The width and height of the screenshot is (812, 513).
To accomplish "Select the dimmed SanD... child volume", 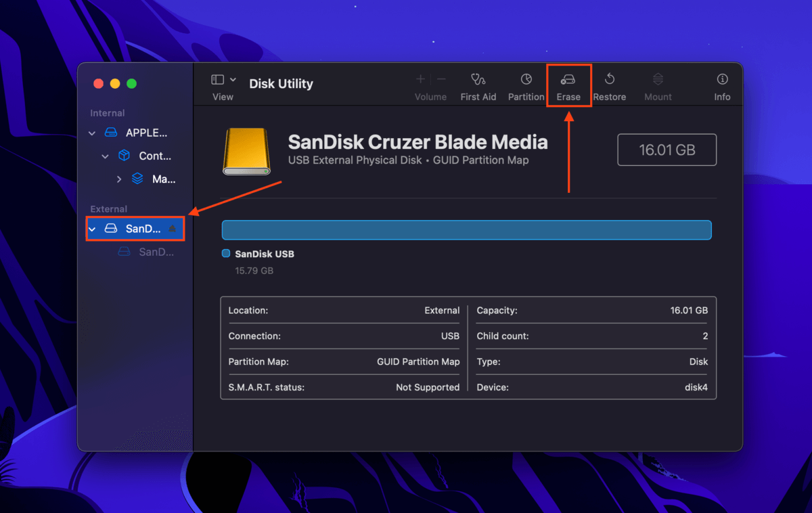I will (x=156, y=252).
